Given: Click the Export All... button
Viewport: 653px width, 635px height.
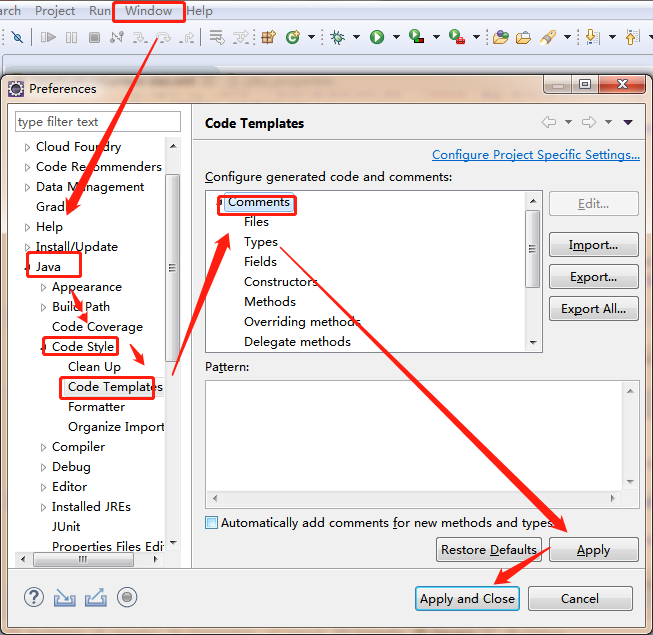Looking at the screenshot, I should pos(593,309).
